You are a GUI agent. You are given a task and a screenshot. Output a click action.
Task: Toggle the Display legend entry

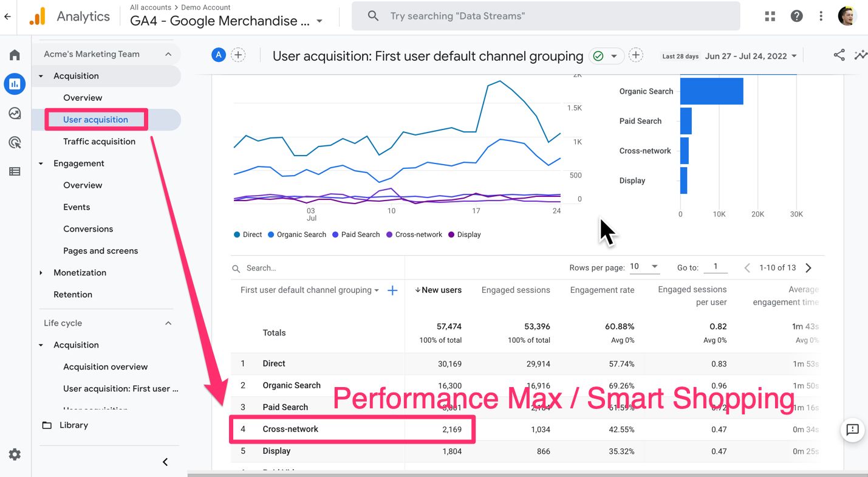[x=465, y=235]
